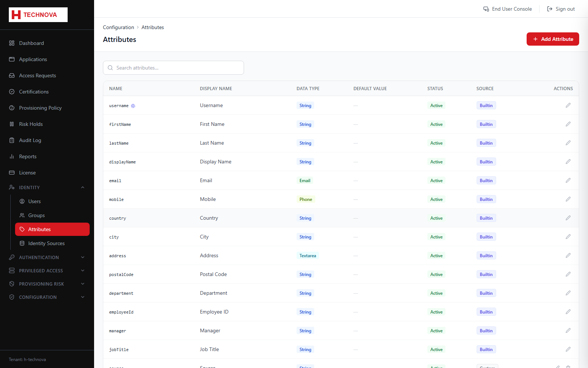Edit the lastName attribute pencil icon

point(568,143)
